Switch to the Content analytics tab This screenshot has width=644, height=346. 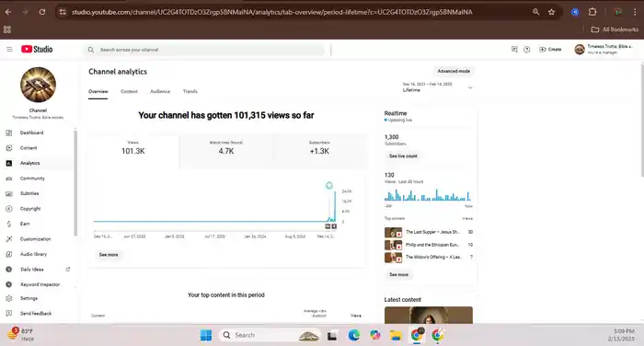point(129,91)
